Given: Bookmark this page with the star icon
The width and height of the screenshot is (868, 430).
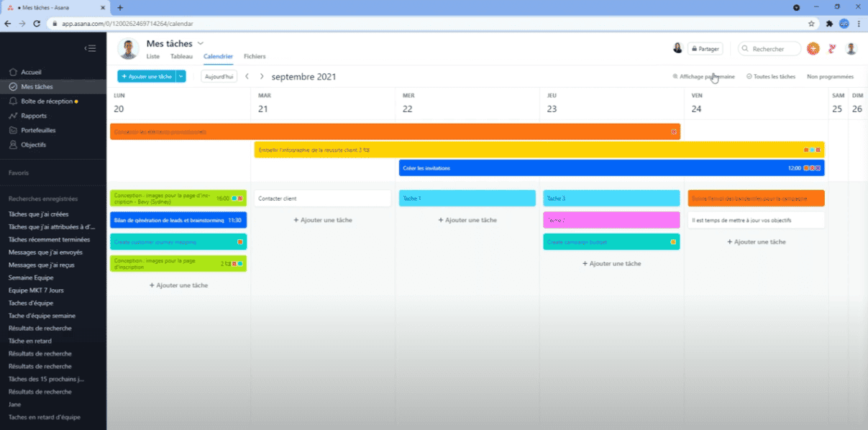Looking at the screenshot, I should click(811, 23).
